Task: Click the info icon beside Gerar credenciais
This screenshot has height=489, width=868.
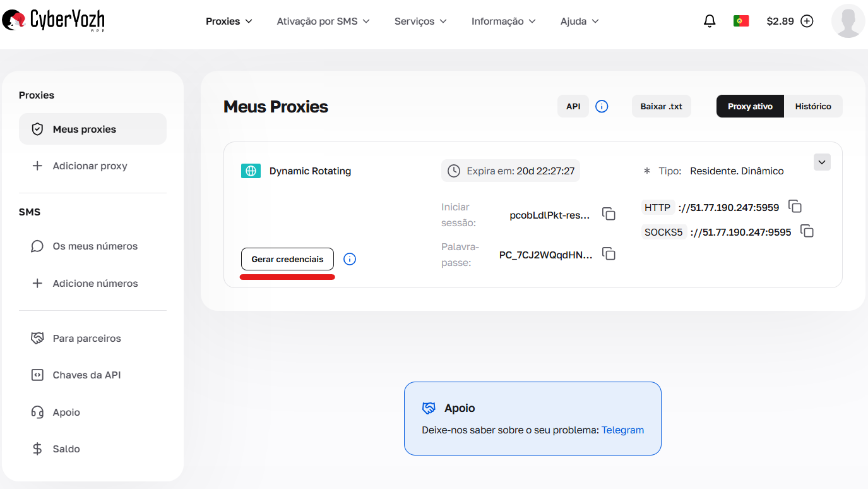Action: pyautogui.click(x=350, y=259)
